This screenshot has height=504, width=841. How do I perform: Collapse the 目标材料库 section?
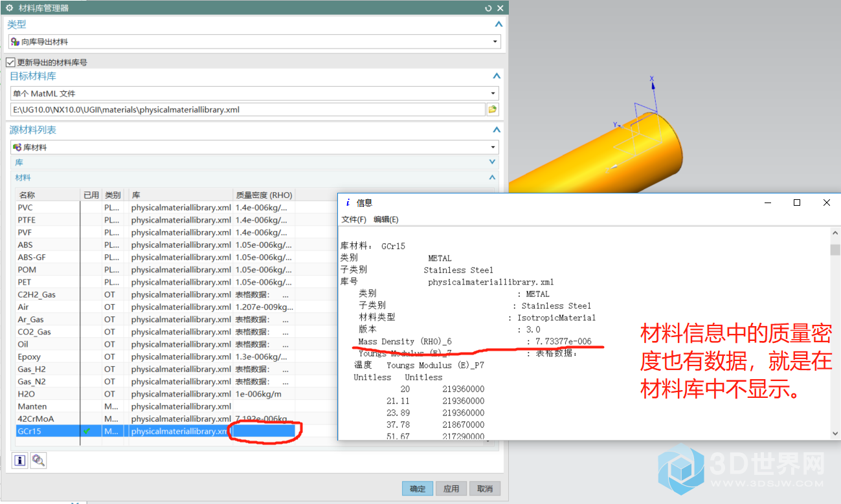point(496,76)
